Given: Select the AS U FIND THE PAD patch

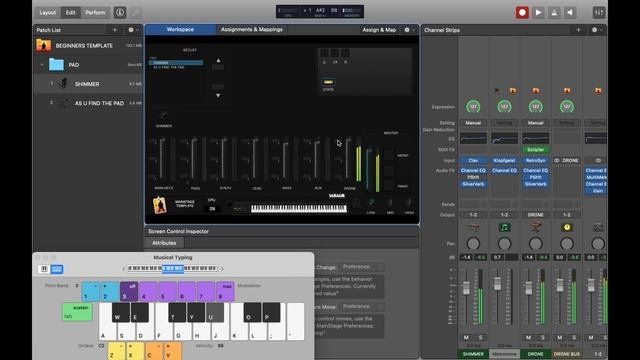Looking at the screenshot, I should click(x=88, y=103).
